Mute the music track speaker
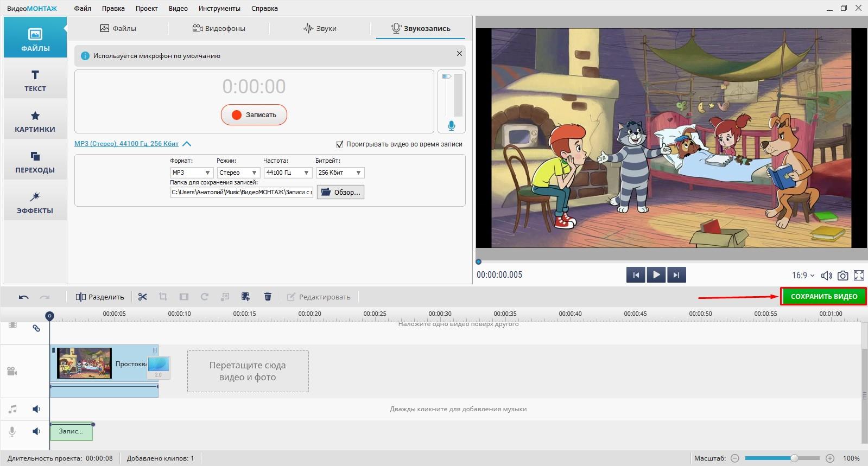Viewport: 868px width, 466px height. 36,409
